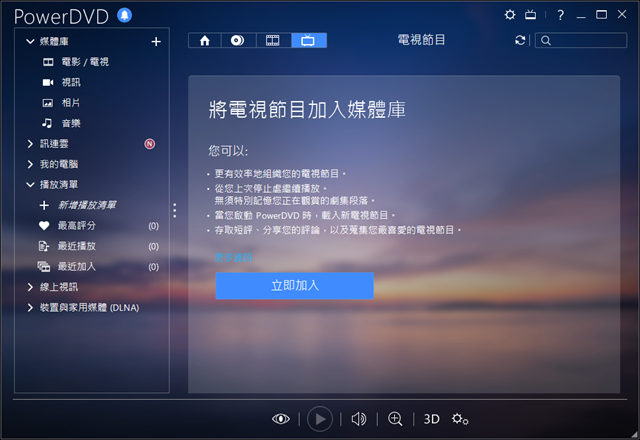The height and width of the screenshot is (440, 640).
Task: Click the red N badge on 訊連雲
Action: 150,144
